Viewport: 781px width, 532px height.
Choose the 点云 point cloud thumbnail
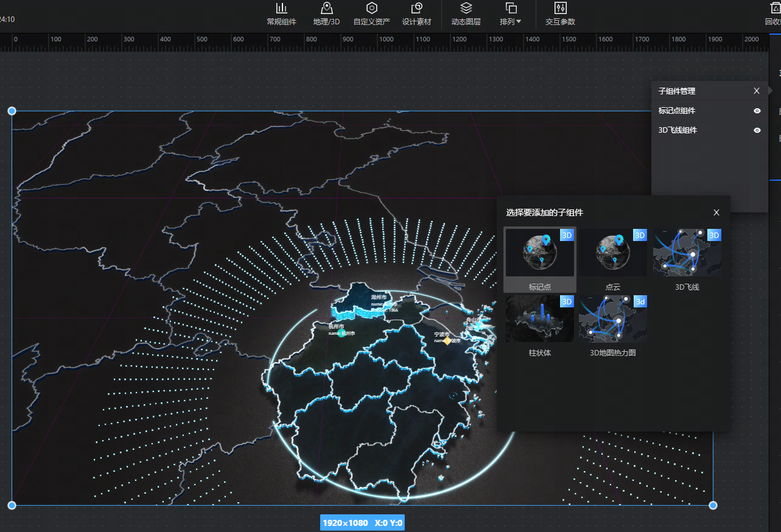pos(612,253)
